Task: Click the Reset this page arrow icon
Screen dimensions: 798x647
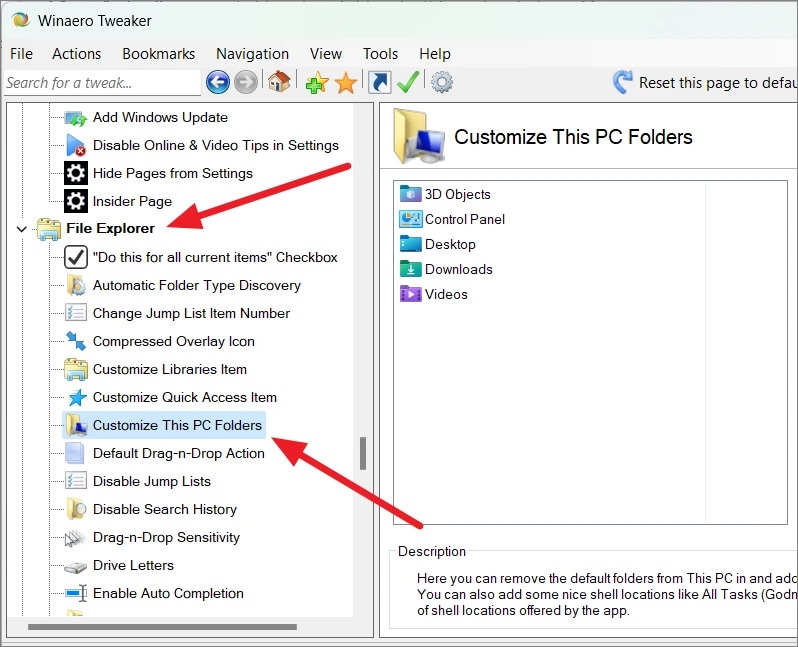Action: point(622,82)
